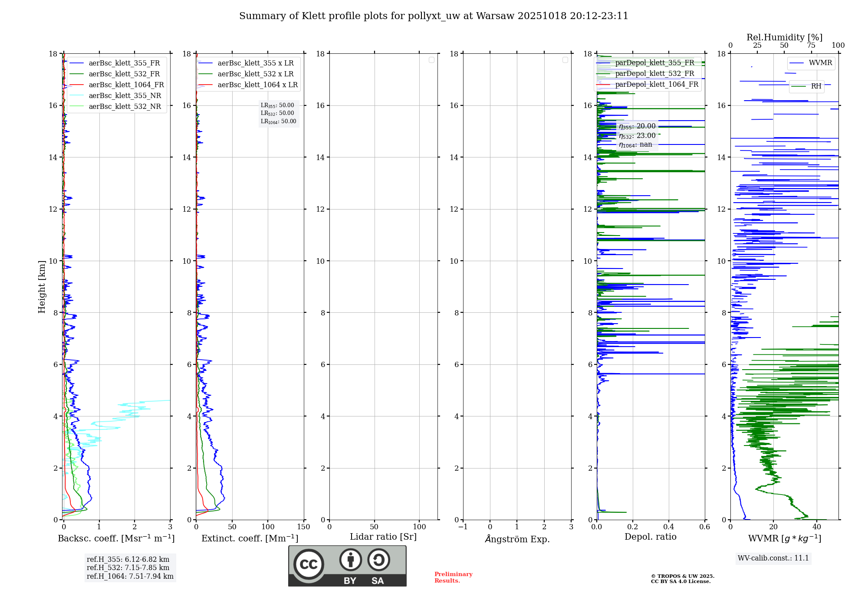Screen dimensions: 868x590
Task: Click the Rel.Humidity [%] axis title
Action: click(x=784, y=37)
